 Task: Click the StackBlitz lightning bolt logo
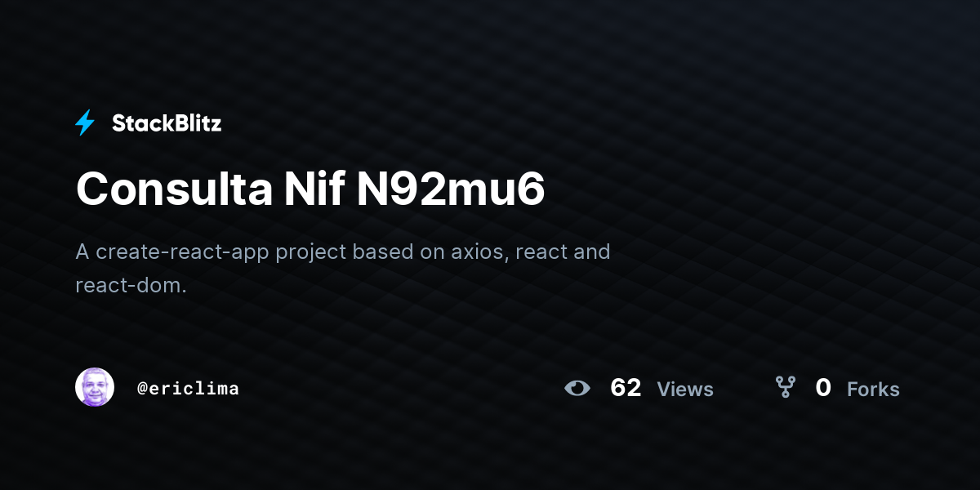pyautogui.click(x=85, y=122)
